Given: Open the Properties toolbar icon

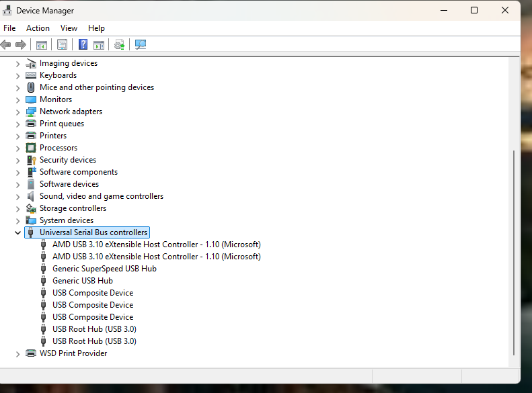Looking at the screenshot, I should click(62, 44).
